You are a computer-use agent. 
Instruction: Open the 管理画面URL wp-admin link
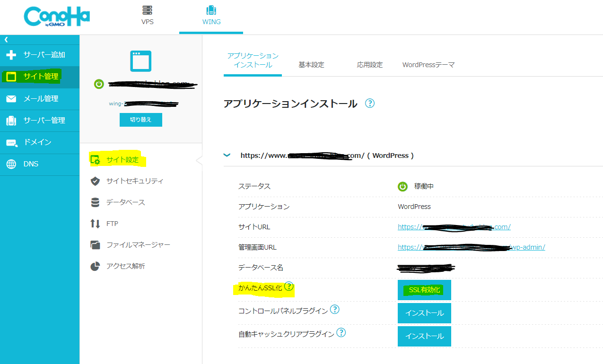pyautogui.click(x=471, y=247)
